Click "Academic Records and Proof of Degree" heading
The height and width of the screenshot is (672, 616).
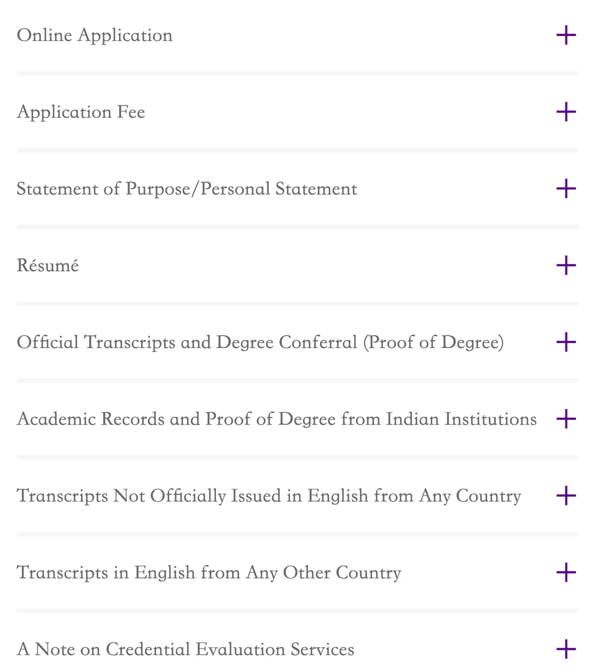tap(277, 419)
